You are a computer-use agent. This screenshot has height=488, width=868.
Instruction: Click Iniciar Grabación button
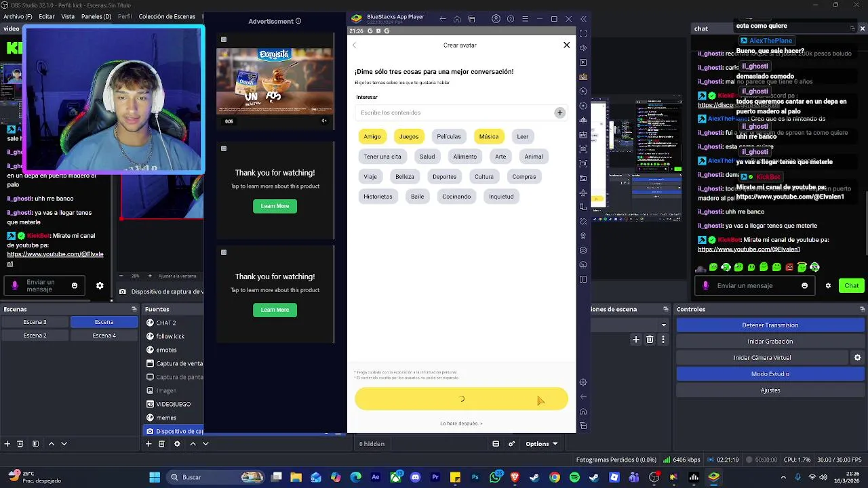tap(770, 342)
